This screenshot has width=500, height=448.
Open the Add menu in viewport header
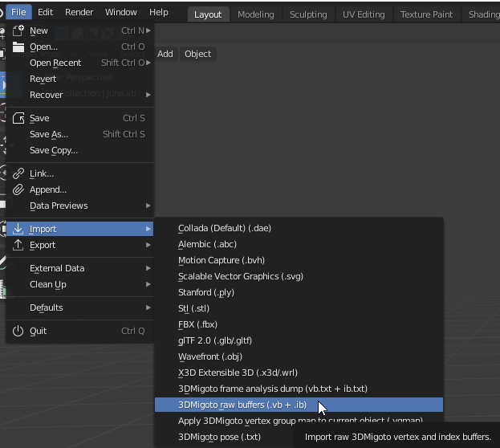click(165, 54)
